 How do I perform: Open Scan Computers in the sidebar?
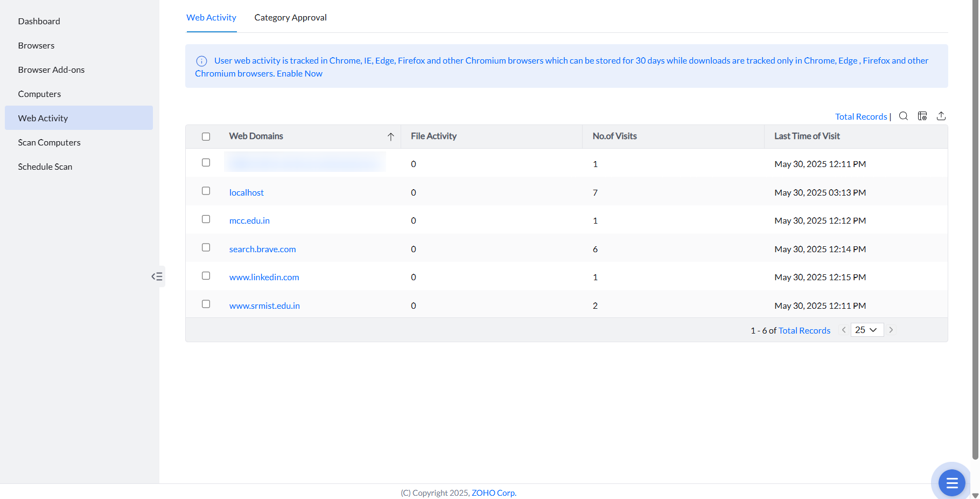[49, 143]
